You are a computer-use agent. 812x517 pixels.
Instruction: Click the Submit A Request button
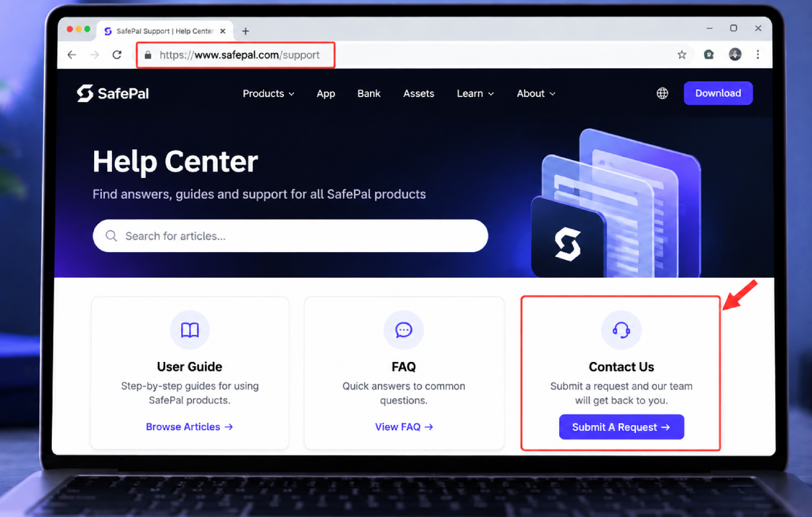(x=622, y=427)
